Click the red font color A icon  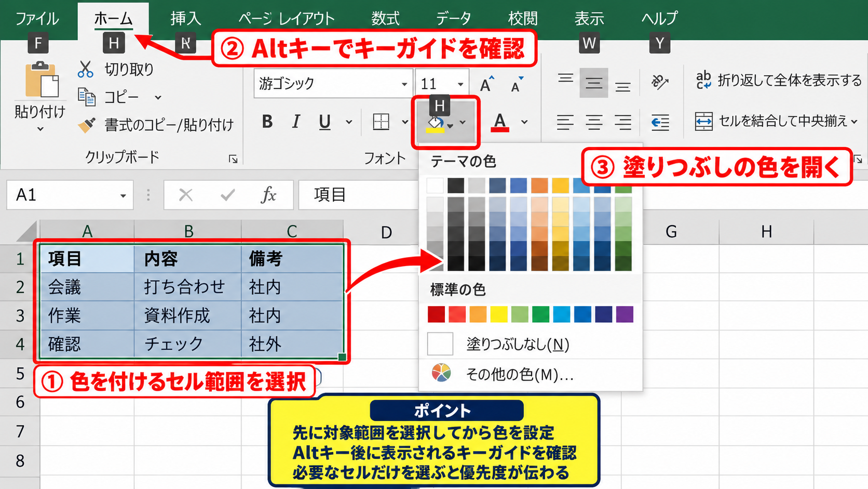(x=499, y=123)
